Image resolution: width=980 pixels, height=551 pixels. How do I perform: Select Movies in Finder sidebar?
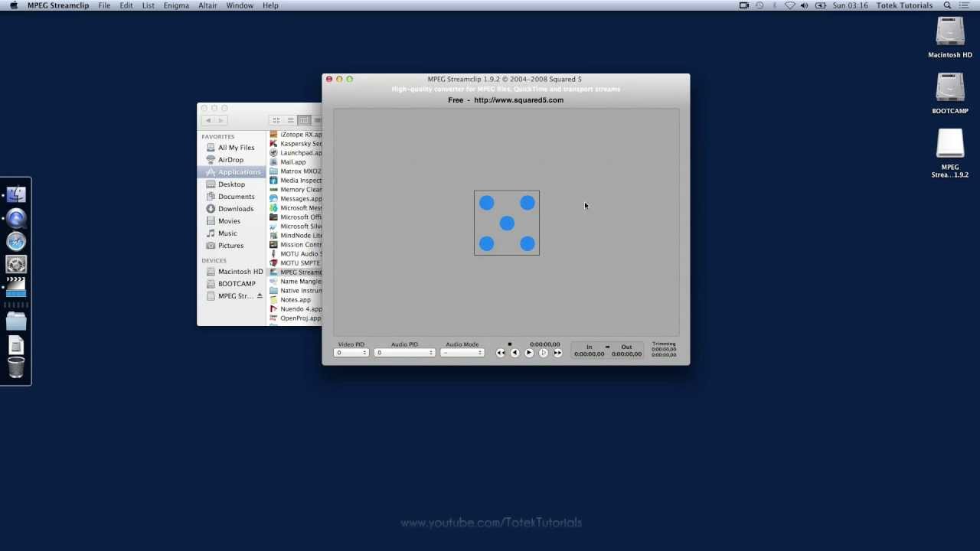[229, 221]
